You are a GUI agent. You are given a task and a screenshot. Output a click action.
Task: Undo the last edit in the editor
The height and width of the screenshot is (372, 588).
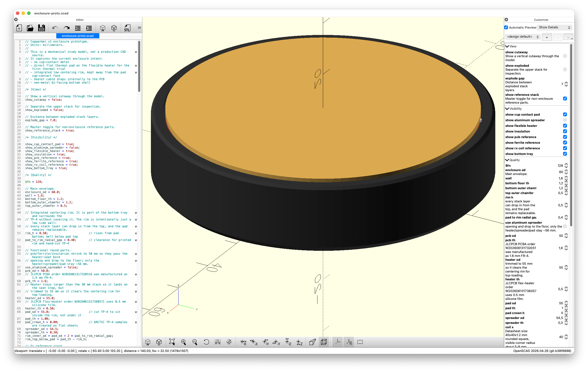pos(55,28)
